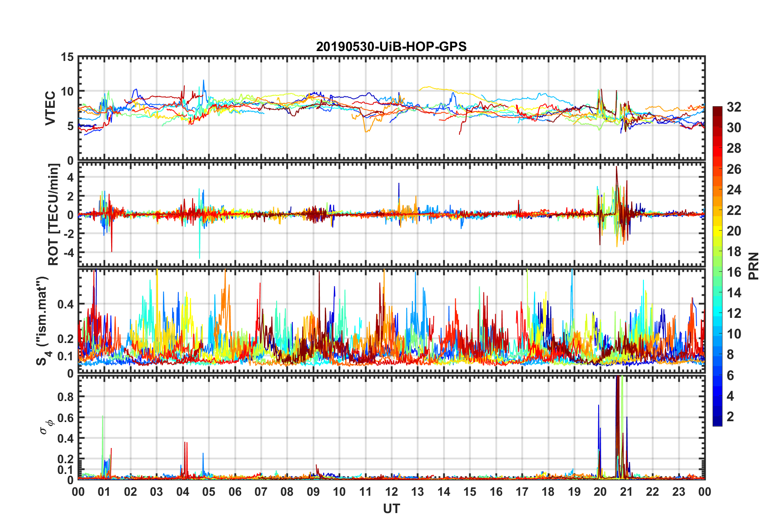Click the plot title 20190530-UiB-HOP-GPS
The width and height of the screenshot is (783, 532).
click(x=391, y=47)
